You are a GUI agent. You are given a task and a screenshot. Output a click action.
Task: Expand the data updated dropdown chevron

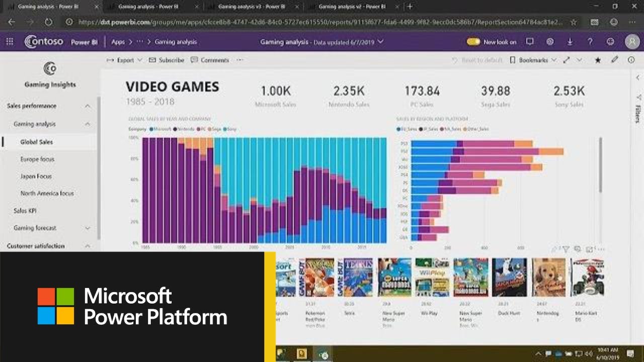pos(380,42)
